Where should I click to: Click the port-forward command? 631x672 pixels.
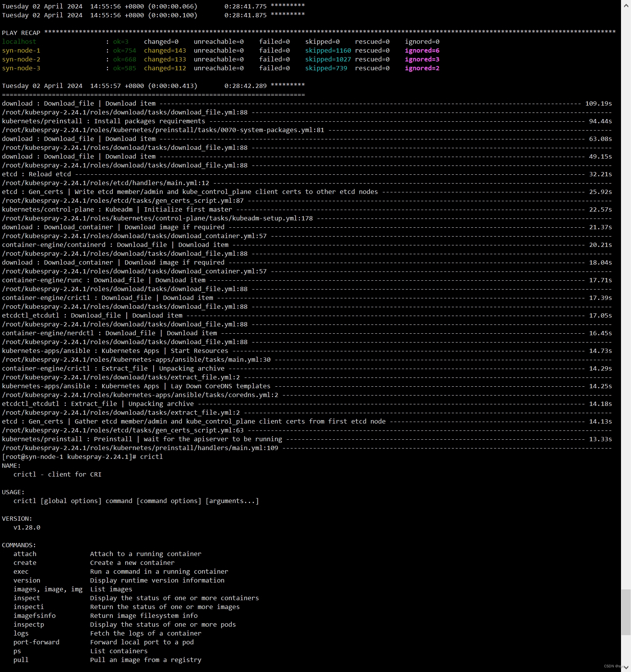(x=36, y=642)
